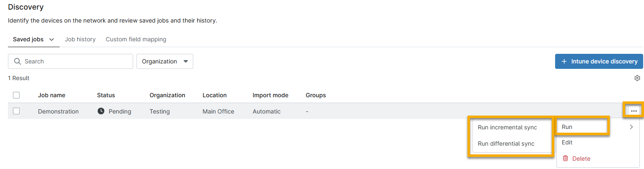
Task: Click the Demonstration job name
Action: (58, 111)
